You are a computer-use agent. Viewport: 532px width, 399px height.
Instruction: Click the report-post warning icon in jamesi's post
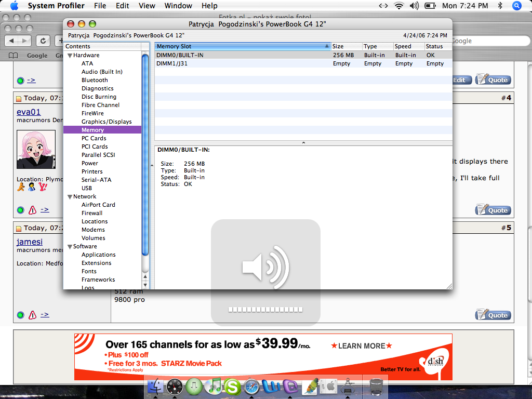pos(32,315)
